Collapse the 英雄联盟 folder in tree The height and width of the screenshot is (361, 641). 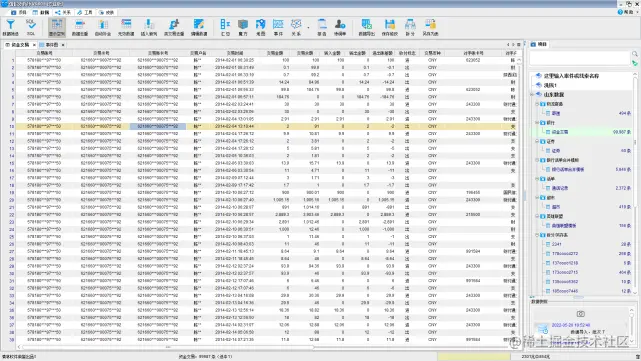click(537, 216)
